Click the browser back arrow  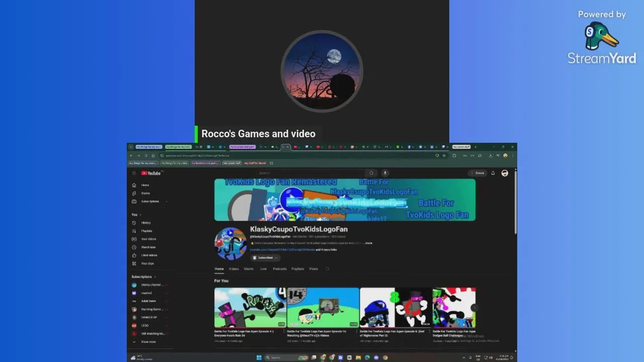tap(131, 155)
